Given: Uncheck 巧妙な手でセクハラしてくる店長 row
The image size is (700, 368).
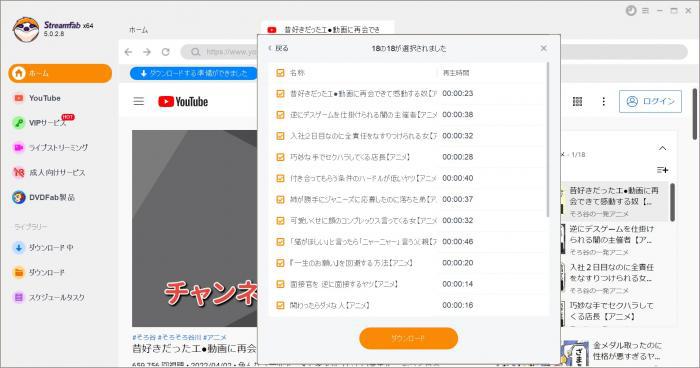Looking at the screenshot, I should point(280,157).
